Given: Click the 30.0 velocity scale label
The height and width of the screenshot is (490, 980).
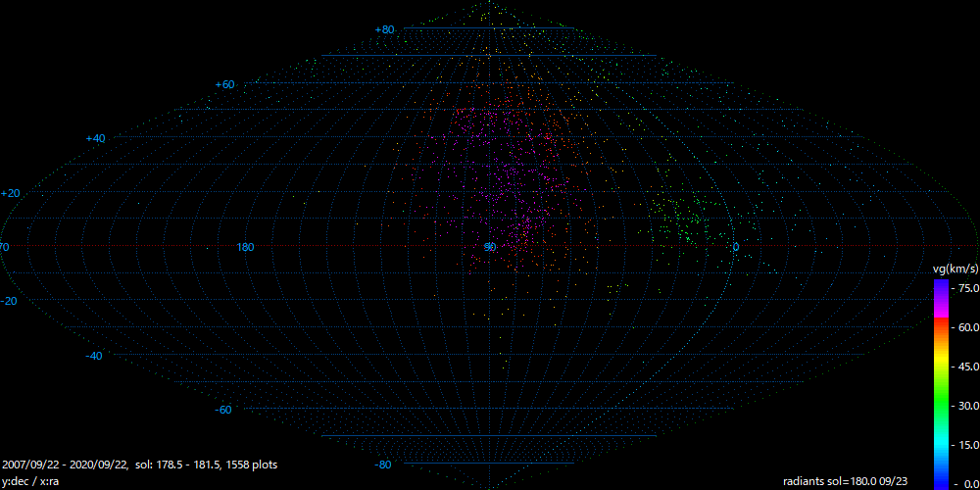Looking at the screenshot, I should (966, 406).
